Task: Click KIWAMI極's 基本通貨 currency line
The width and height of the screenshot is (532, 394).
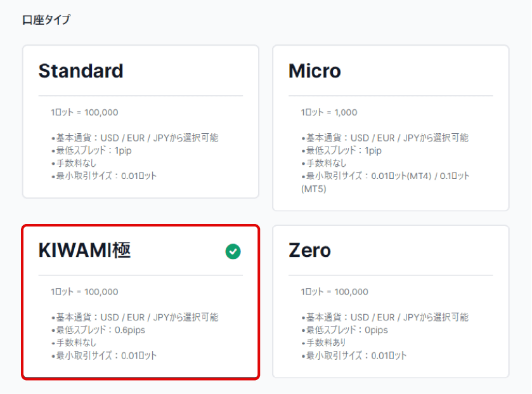Action: (134, 317)
